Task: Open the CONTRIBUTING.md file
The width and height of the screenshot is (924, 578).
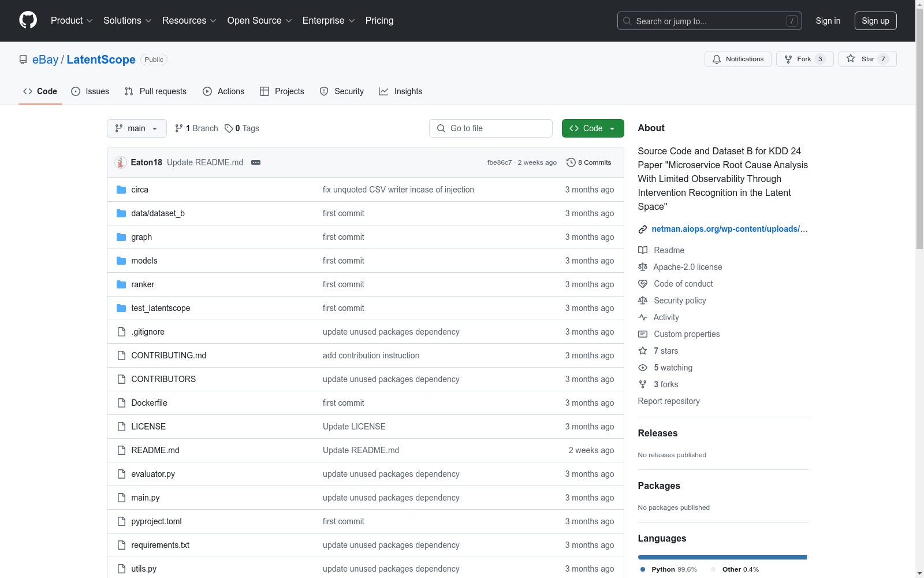Action: coord(169,355)
